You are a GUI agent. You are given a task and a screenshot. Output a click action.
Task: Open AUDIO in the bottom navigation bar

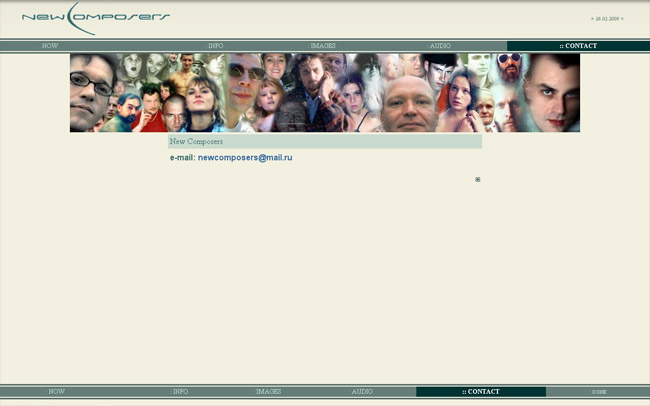coord(361,391)
